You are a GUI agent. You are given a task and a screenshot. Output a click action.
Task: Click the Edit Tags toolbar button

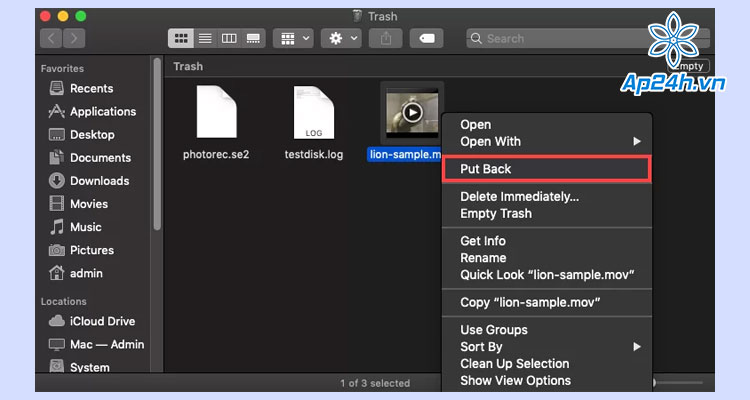(x=427, y=38)
